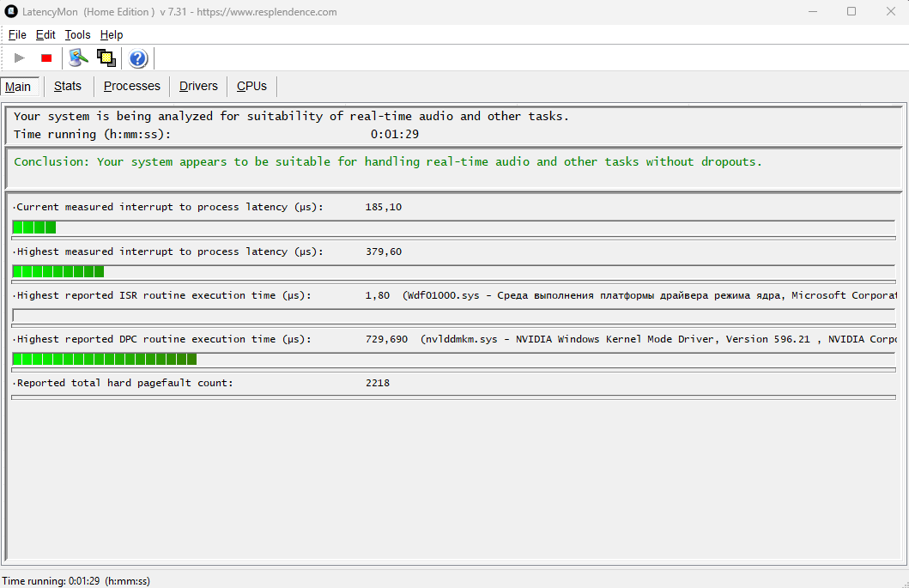Image resolution: width=909 pixels, height=588 pixels.
Task: Click 'Your system is being analyzed' message
Action: (x=291, y=116)
